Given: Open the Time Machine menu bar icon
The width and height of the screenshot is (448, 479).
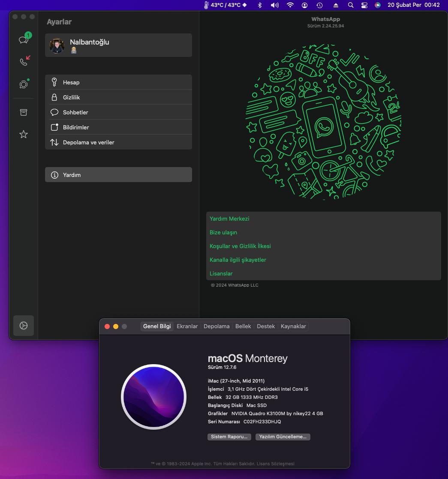Looking at the screenshot, I should click(x=320, y=5).
